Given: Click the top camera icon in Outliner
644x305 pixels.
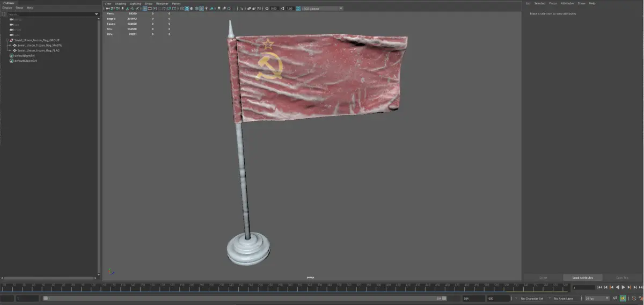Looking at the screenshot, I should [11, 25].
